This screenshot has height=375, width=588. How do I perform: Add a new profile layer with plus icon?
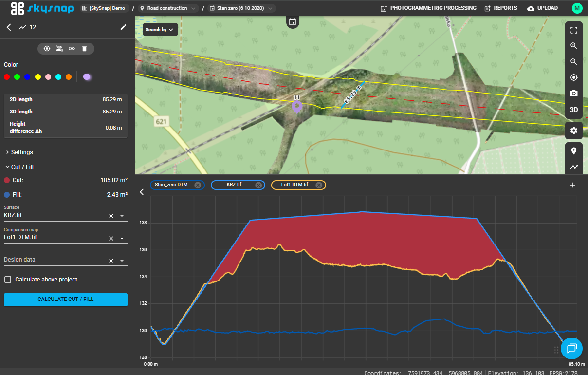pyautogui.click(x=572, y=185)
